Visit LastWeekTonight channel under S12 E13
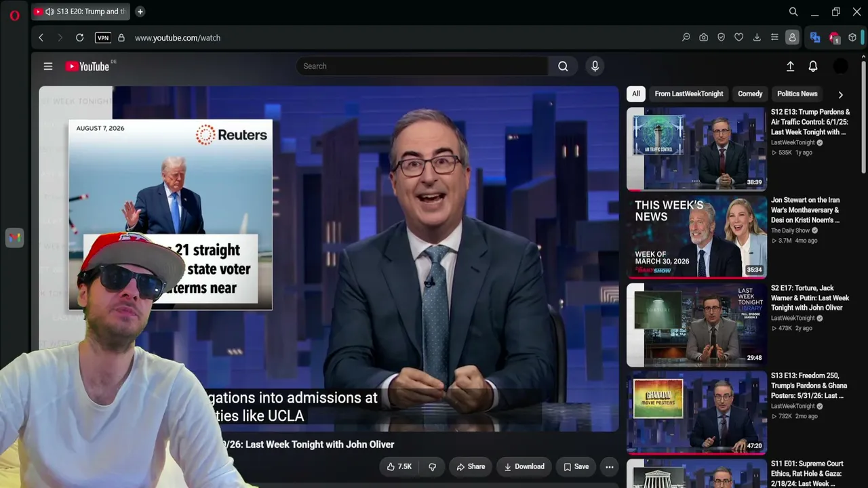The height and width of the screenshot is (488, 868). (x=793, y=143)
